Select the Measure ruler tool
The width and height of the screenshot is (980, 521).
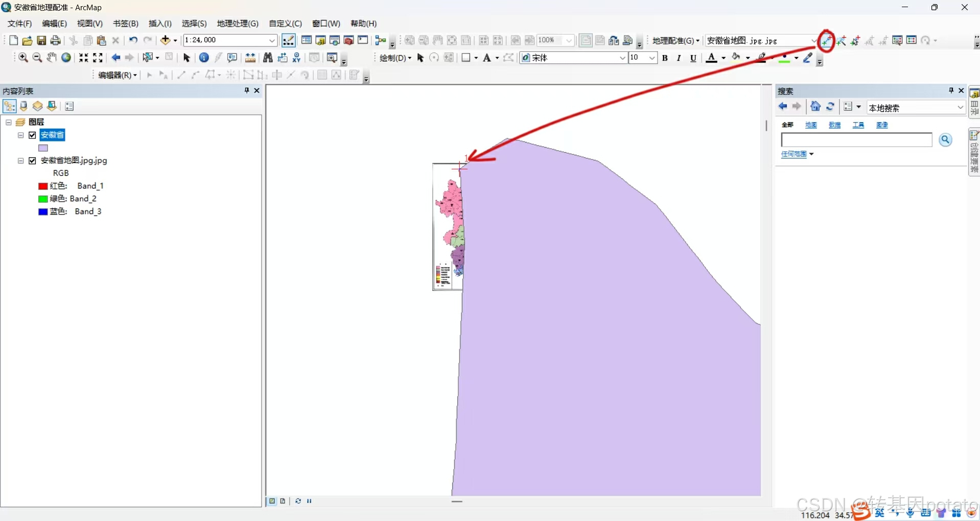click(250, 58)
